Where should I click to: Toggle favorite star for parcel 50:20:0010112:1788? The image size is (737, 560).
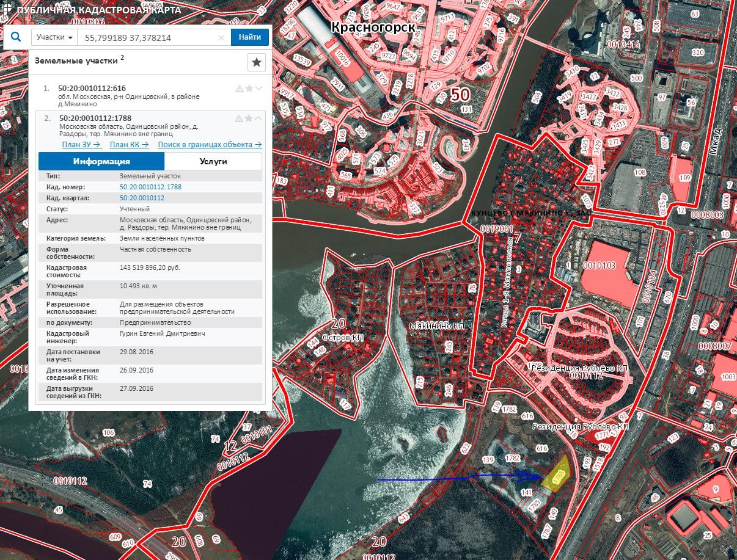(249, 118)
